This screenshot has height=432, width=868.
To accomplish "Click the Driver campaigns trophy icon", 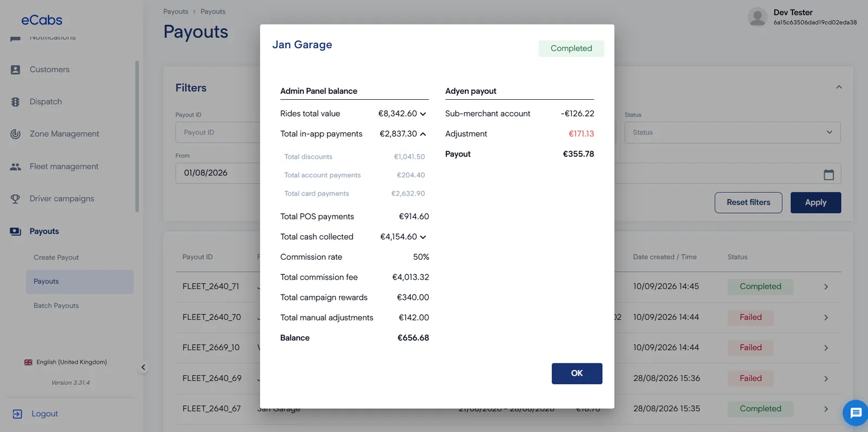I will (15, 199).
